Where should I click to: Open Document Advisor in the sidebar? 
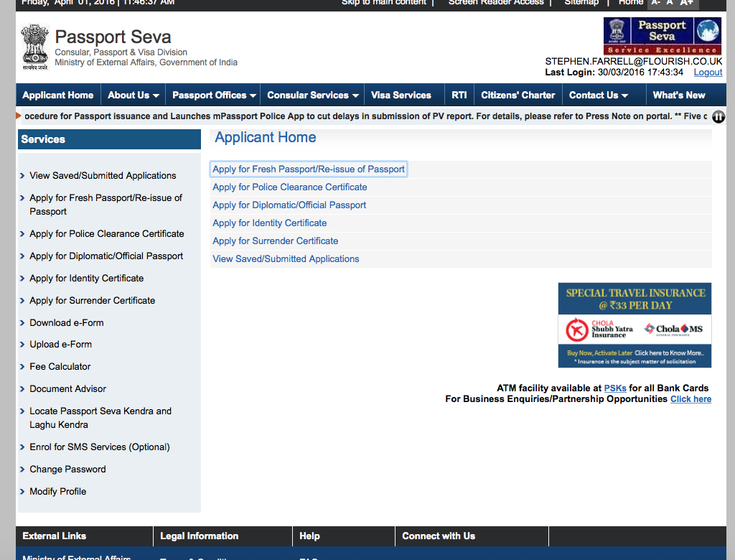click(x=67, y=389)
